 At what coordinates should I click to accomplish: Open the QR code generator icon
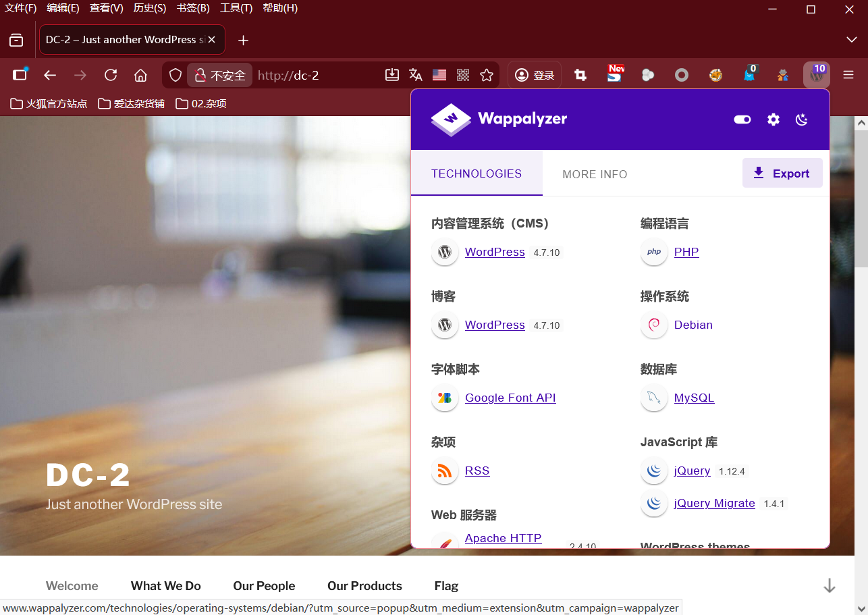(463, 75)
